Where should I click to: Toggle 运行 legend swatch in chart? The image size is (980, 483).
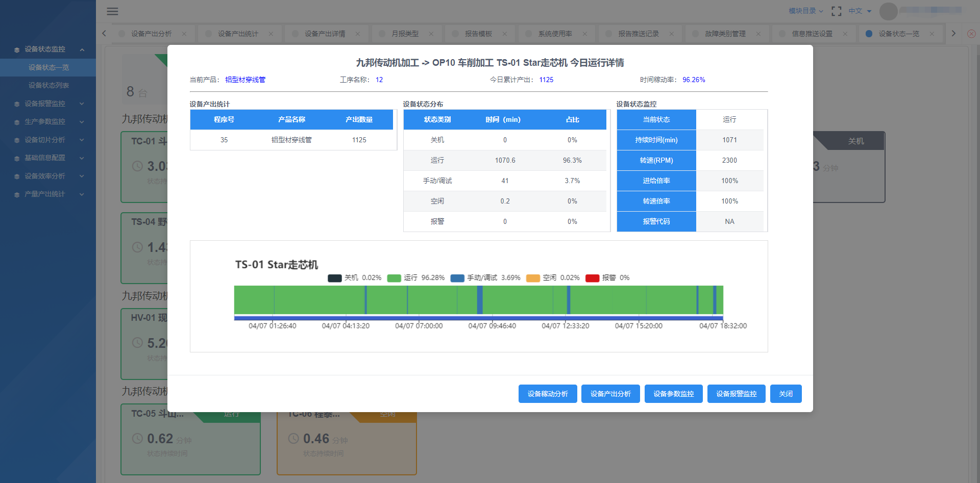[x=394, y=278]
